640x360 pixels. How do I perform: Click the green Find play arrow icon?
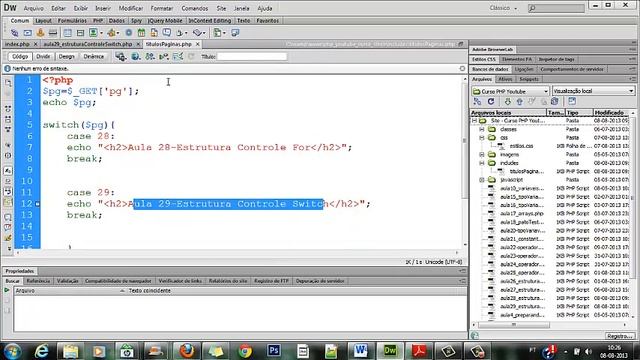(x=7, y=290)
